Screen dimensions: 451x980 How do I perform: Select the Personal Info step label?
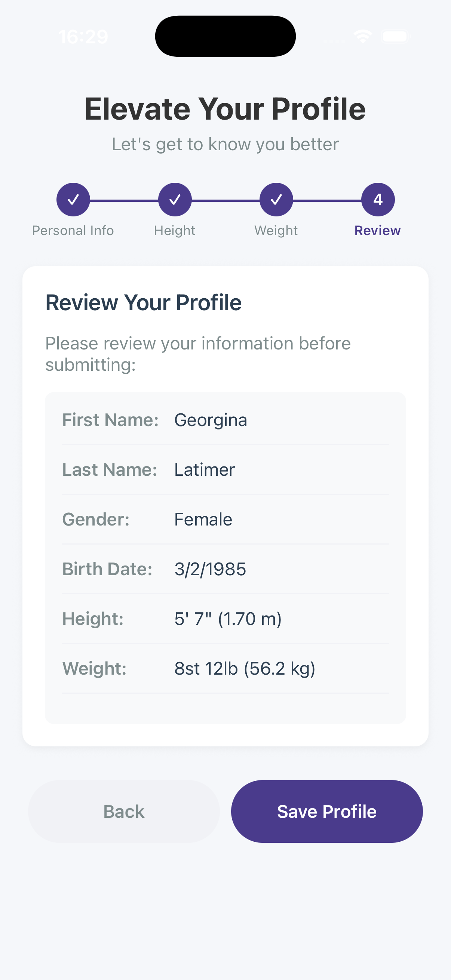point(73,230)
